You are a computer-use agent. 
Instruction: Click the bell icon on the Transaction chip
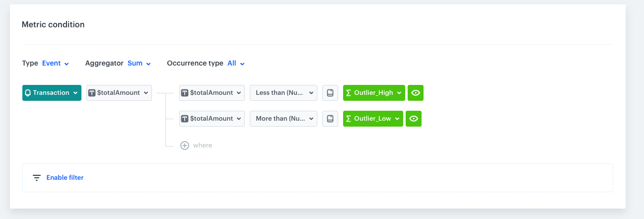28,93
